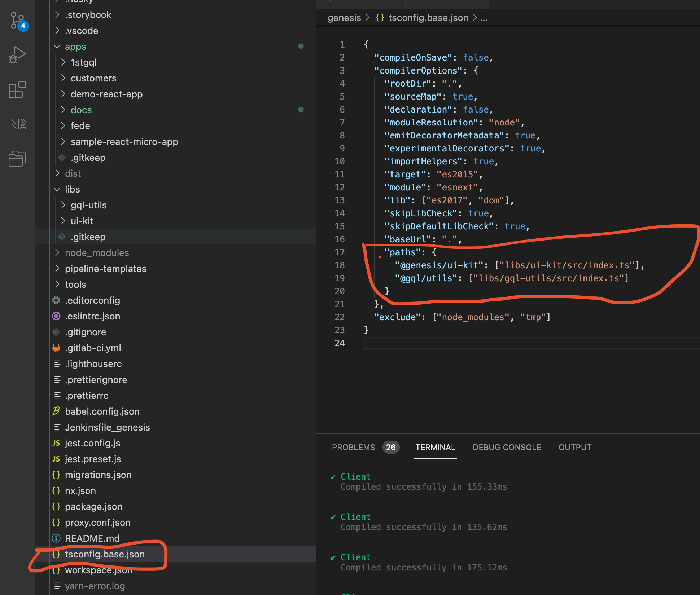Screen dimensions: 700x595
Task: Expand the dist folder
Action: coord(57,173)
